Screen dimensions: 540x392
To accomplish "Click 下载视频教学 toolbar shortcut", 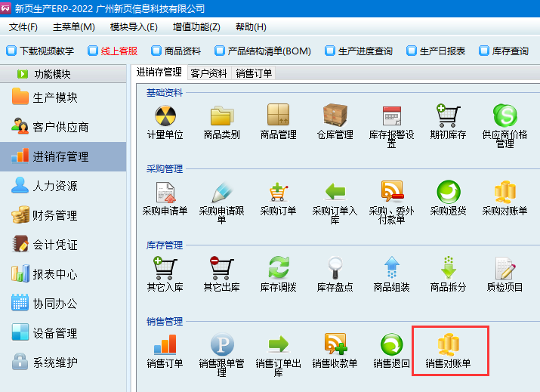I will click(x=41, y=51).
